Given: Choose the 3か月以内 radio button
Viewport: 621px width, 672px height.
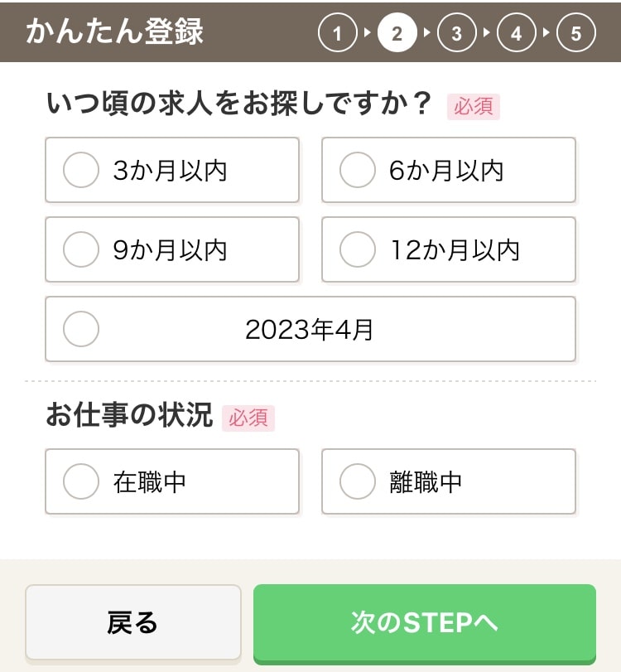Looking at the screenshot, I should tap(172, 170).
